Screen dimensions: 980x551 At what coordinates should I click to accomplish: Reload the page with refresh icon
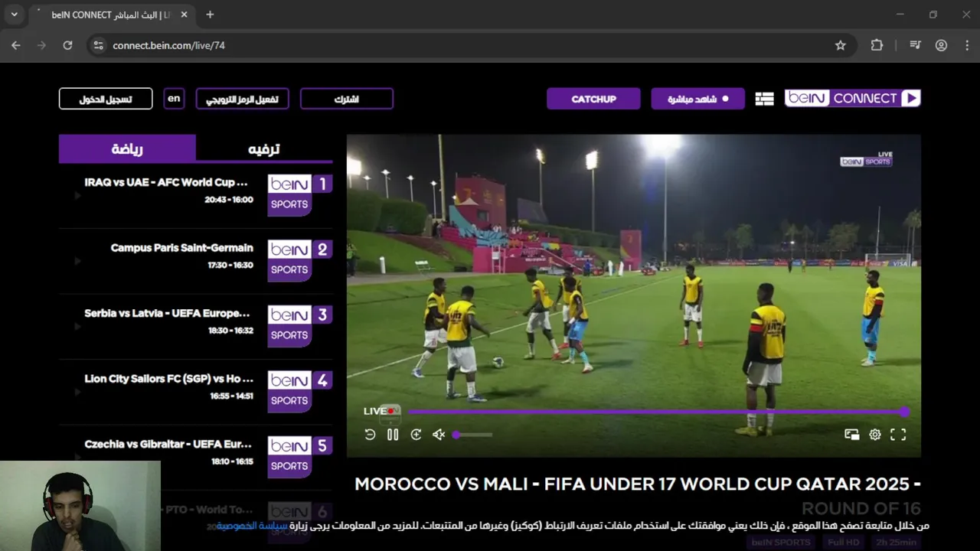[x=67, y=45]
